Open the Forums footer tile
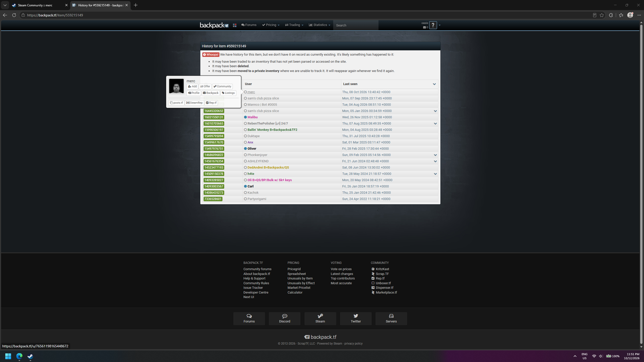Image resolution: width=644 pixels, height=362 pixels. (249, 318)
